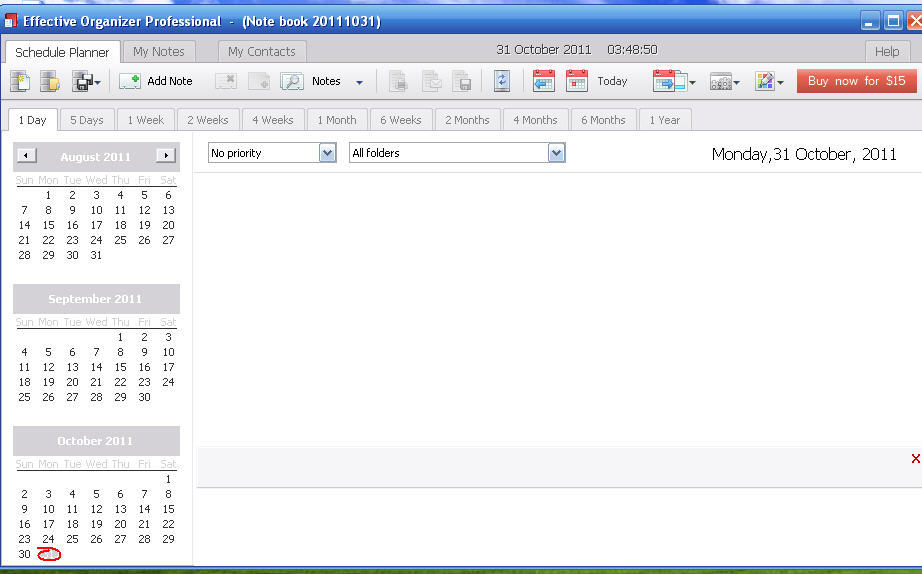Click the Help button
Image resolution: width=922 pixels, height=574 pixels.
[x=887, y=52]
